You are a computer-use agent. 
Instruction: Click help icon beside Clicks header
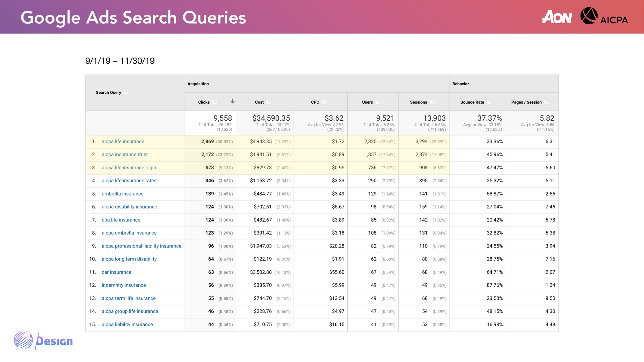pos(215,102)
